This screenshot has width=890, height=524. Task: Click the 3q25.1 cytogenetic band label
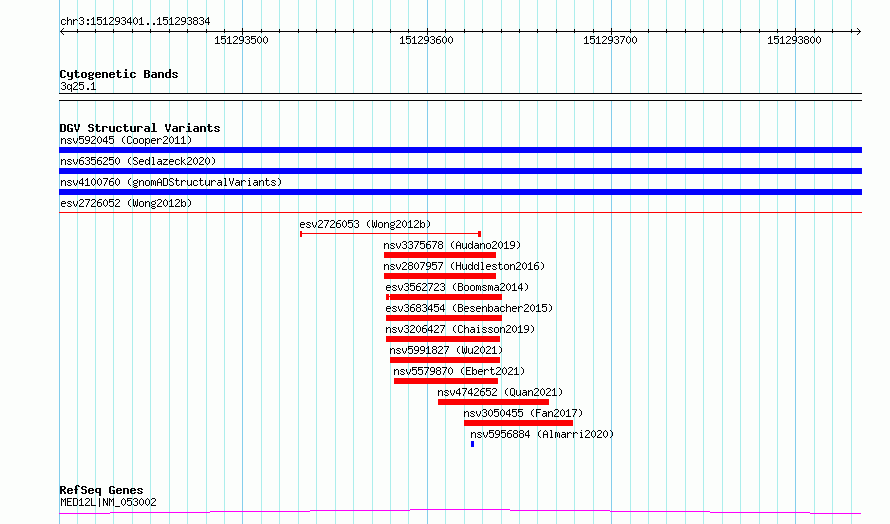78,86
